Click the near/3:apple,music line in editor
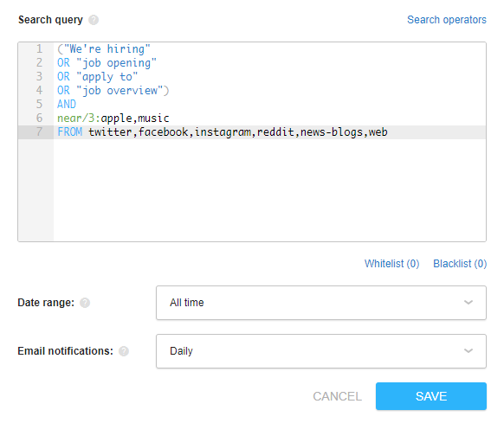The image size is (504, 423). click(x=113, y=119)
